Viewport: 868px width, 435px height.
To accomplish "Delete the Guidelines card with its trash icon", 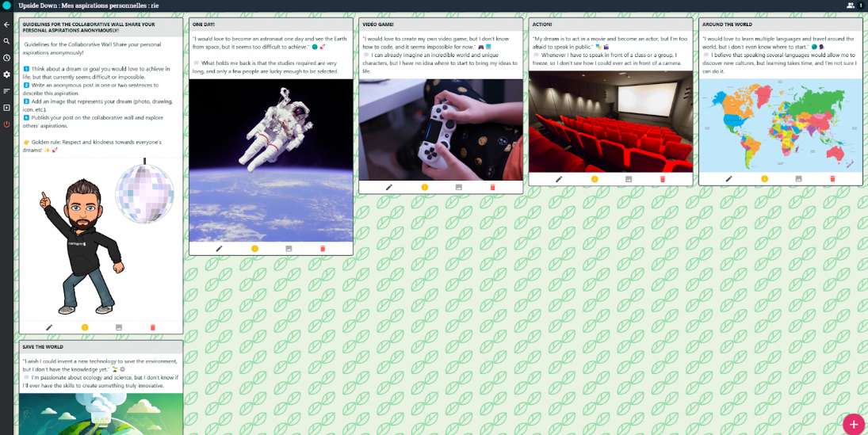I will pyautogui.click(x=153, y=327).
